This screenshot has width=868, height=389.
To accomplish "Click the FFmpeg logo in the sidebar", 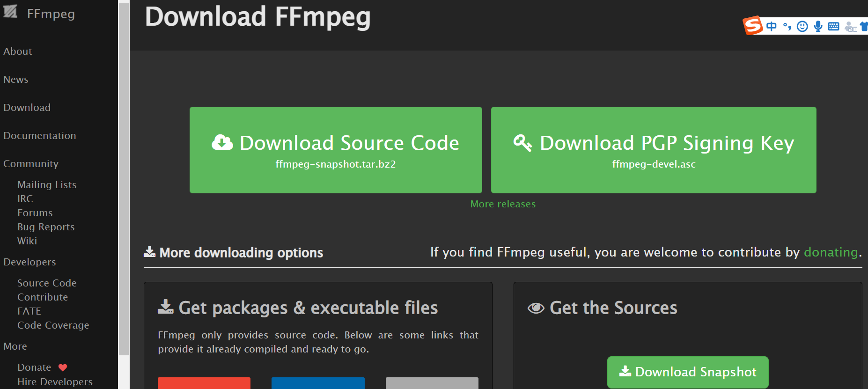I will pos(10,13).
